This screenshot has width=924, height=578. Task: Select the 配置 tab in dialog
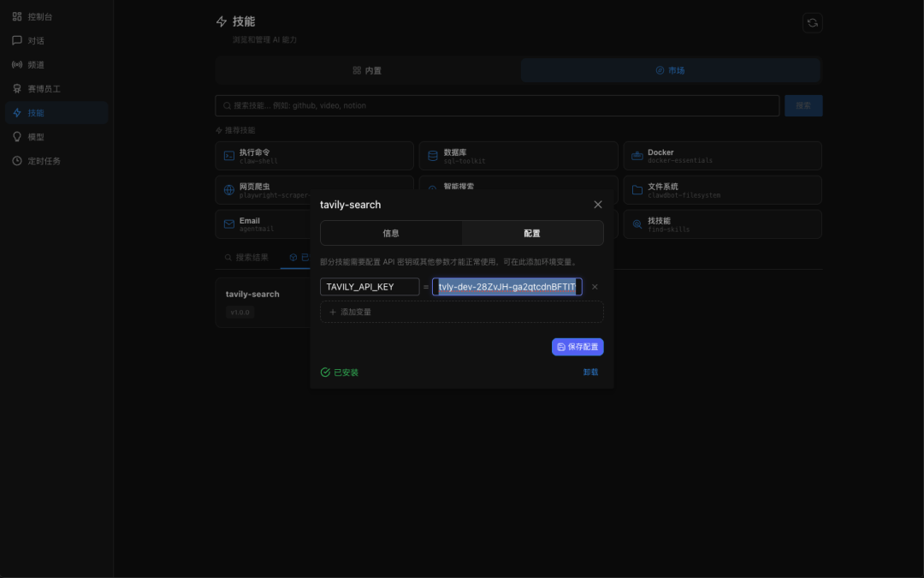click(x=532, y=233)
